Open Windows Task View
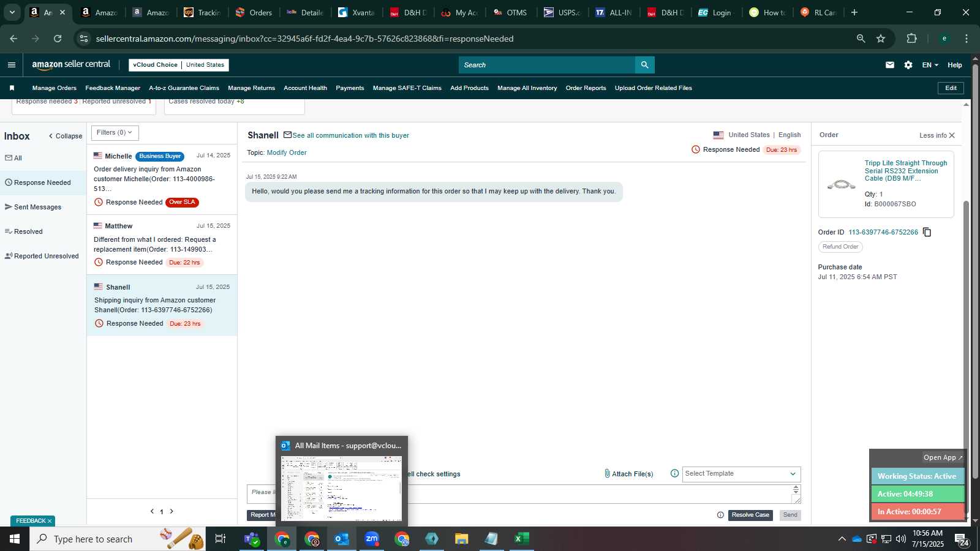This screenshot has height=551, width=980. coord(221,539)
